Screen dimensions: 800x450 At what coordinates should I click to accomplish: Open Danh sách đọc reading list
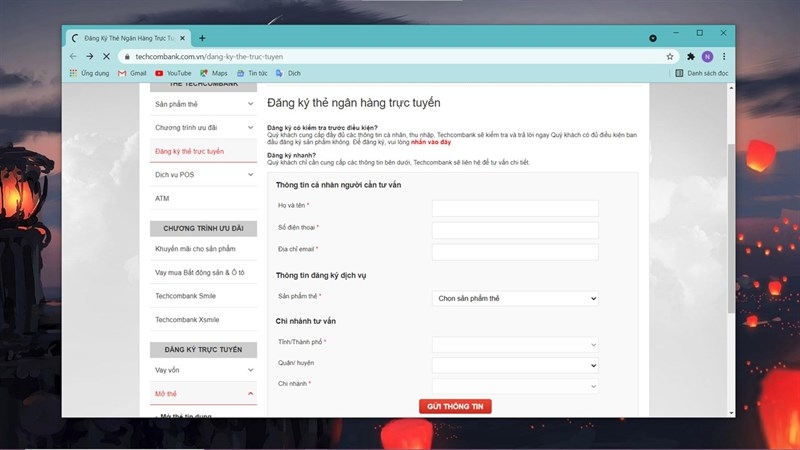point(702,73)
